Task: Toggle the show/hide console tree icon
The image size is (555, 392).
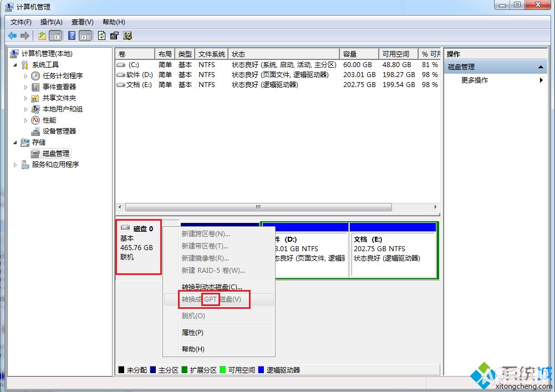Action: point(55,35)
